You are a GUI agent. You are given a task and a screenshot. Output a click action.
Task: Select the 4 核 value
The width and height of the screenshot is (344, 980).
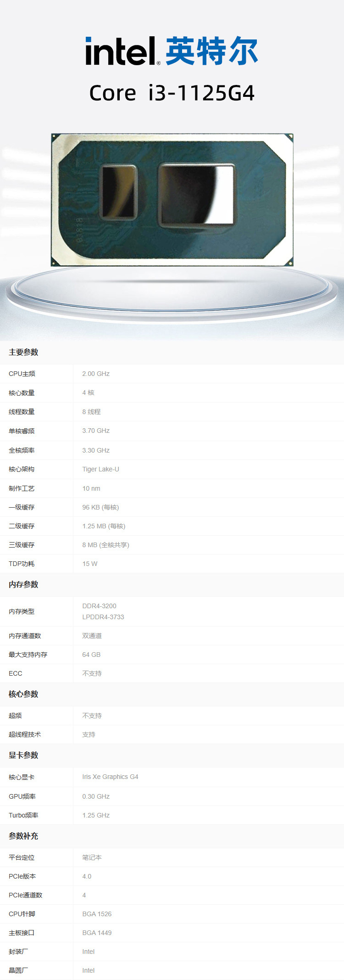(x=89, y=392)
